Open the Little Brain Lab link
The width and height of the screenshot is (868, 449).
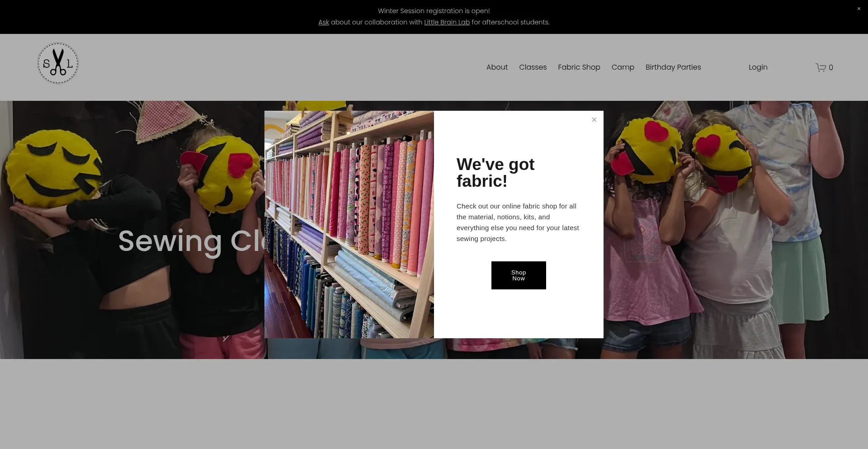point(447,22)
